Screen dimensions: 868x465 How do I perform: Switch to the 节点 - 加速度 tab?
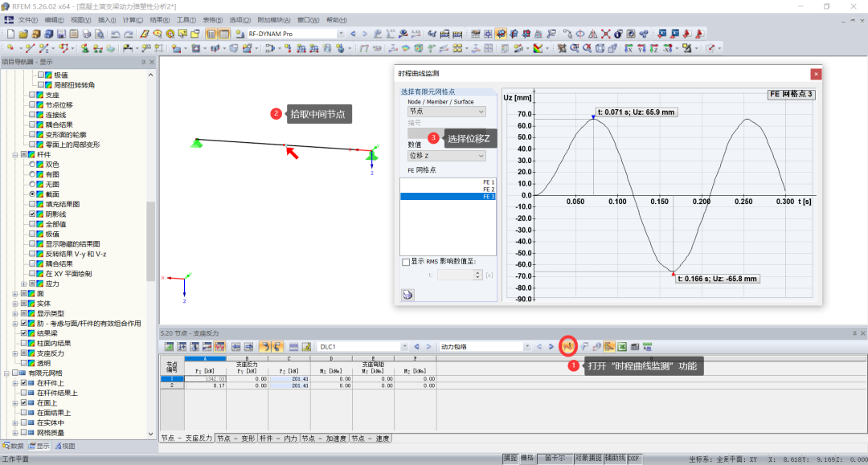point(325,438)
